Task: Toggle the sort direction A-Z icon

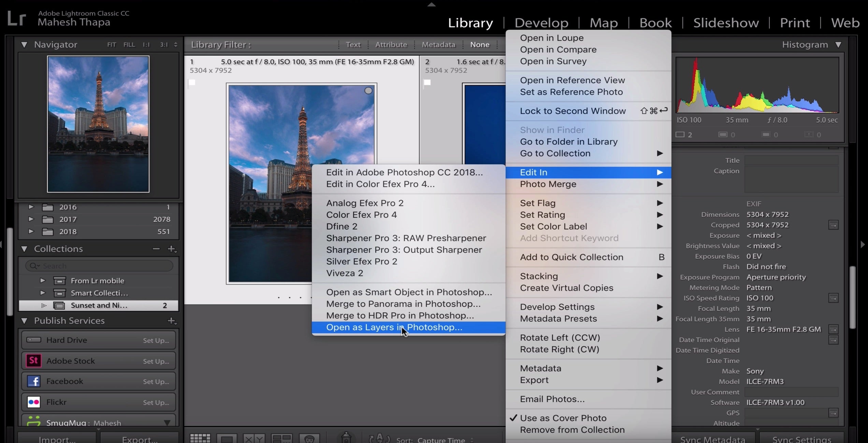Action: pyautogui.click(x=379, y=439)
